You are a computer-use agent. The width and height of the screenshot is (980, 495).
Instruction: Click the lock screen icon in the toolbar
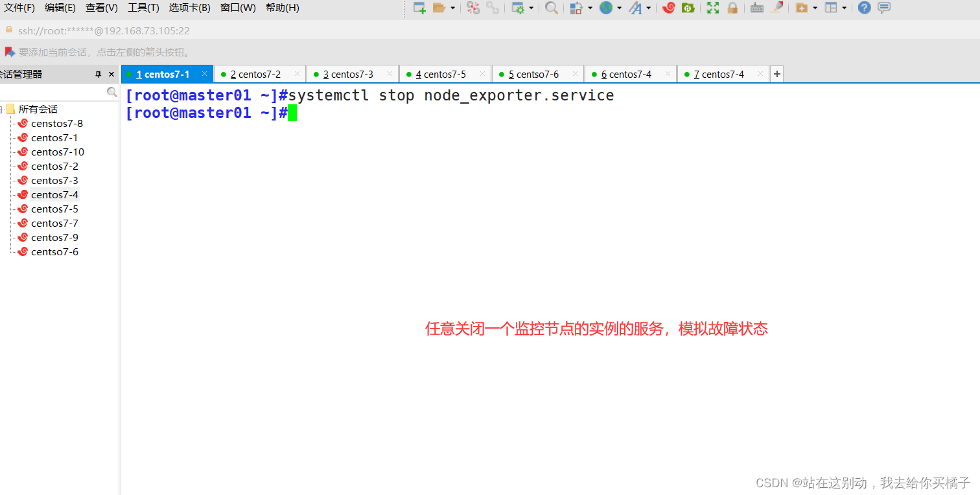click(x=733, y=8)
